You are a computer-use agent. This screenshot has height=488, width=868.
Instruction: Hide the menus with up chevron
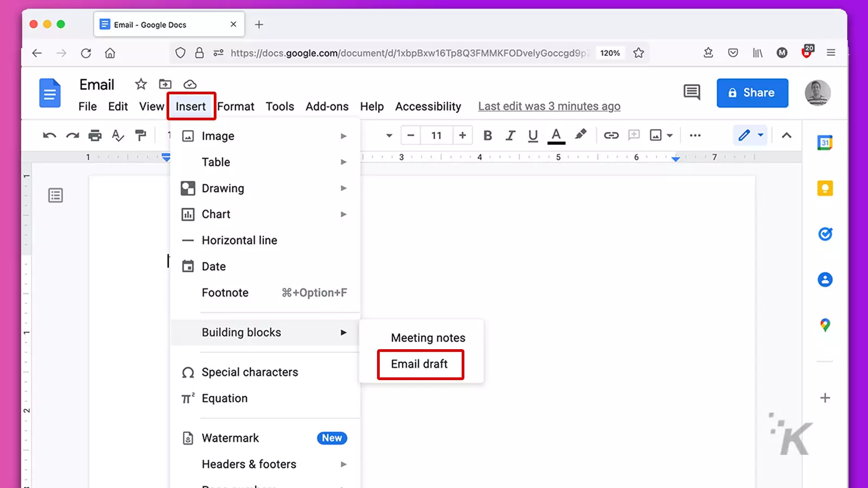click(787, 136)
